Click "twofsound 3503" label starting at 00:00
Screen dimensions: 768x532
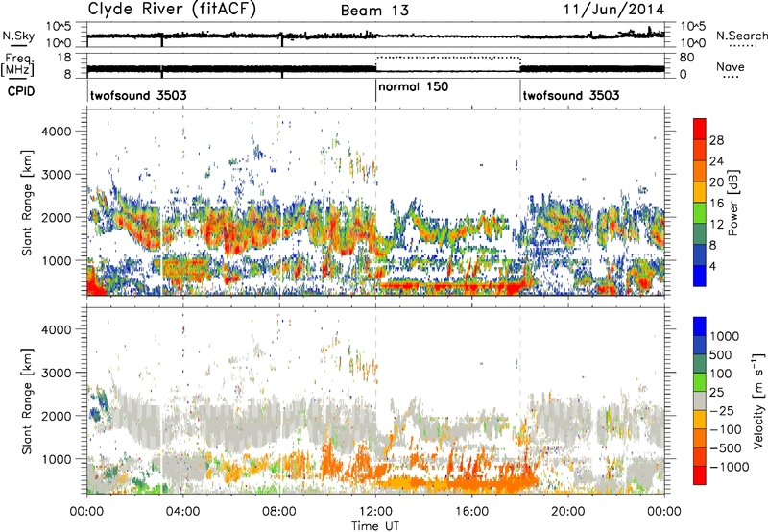coord(138,95)
